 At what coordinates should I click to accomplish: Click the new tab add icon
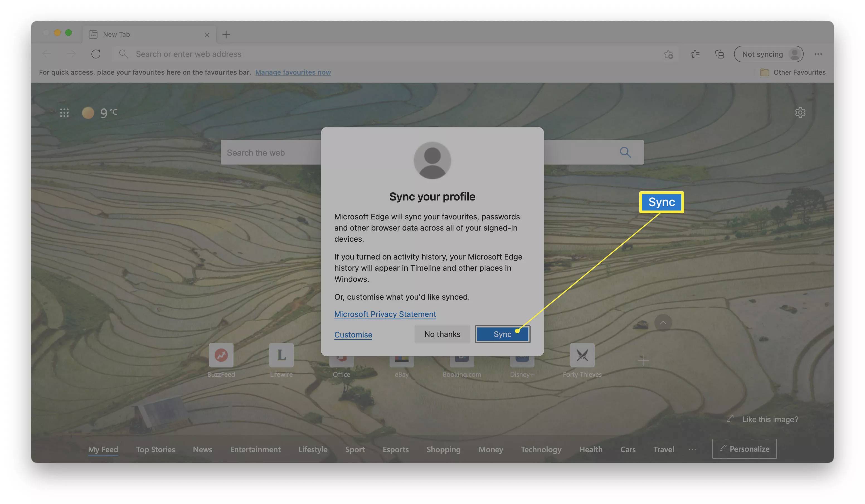click(x=226, y=35)
